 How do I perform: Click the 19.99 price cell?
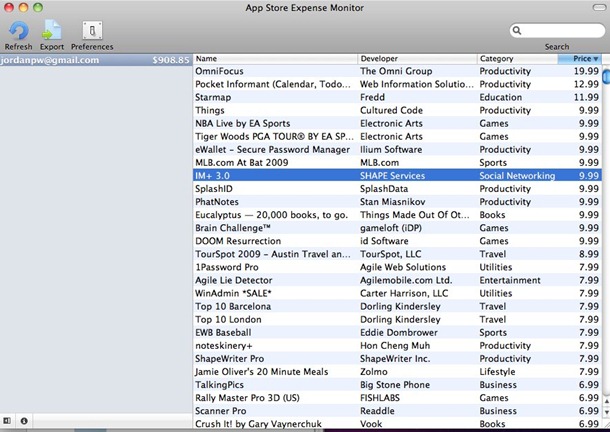click(586, 71)
